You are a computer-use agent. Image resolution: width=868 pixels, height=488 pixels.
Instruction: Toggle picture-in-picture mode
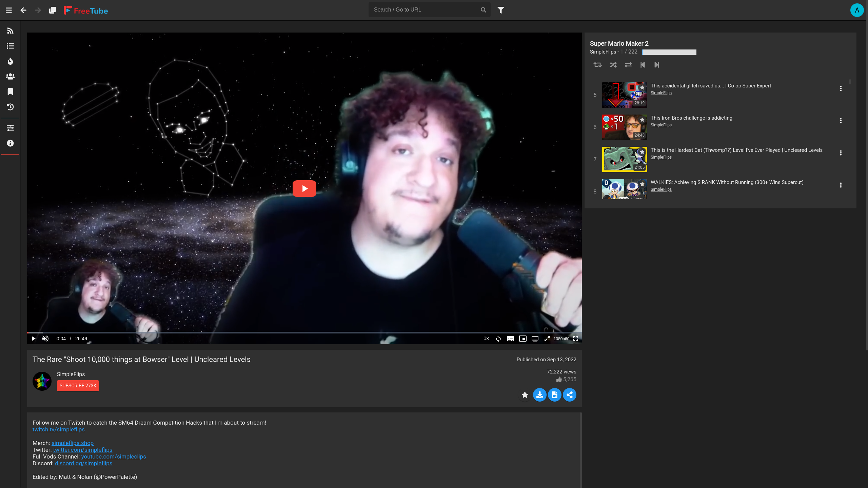click(x=523, y=339)
